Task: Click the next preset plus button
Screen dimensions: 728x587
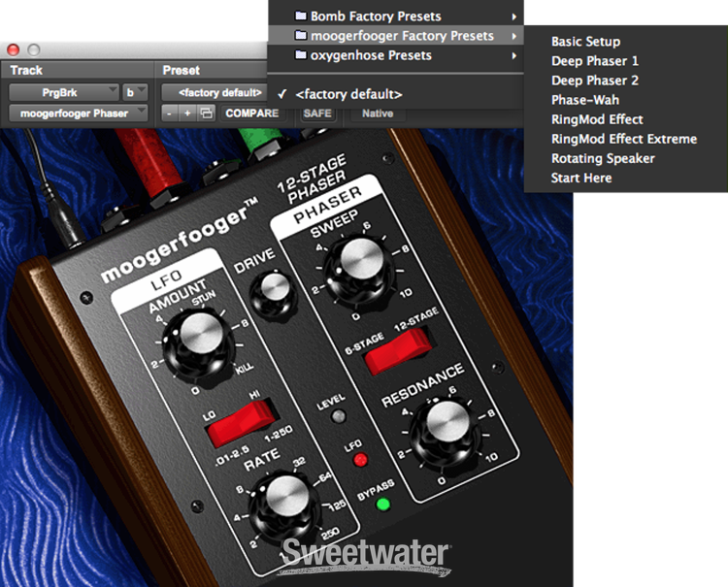Action: [x=186, y=114]
